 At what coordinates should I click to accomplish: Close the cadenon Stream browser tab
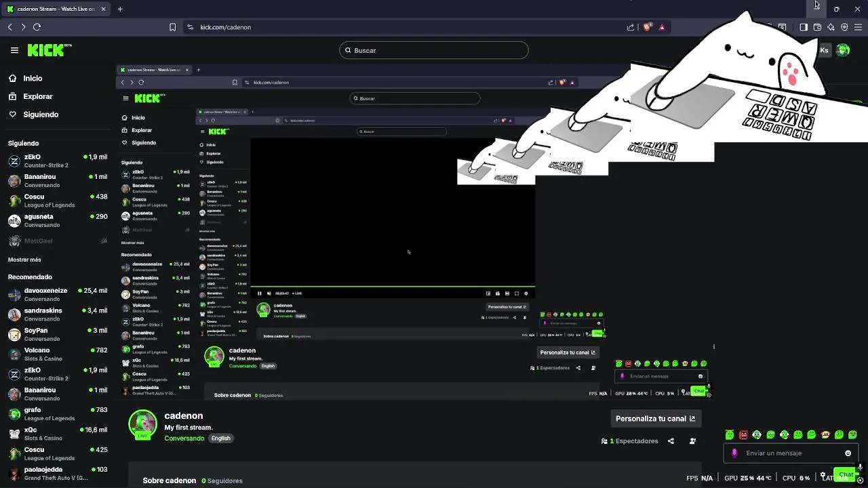(x=103, y=9)
